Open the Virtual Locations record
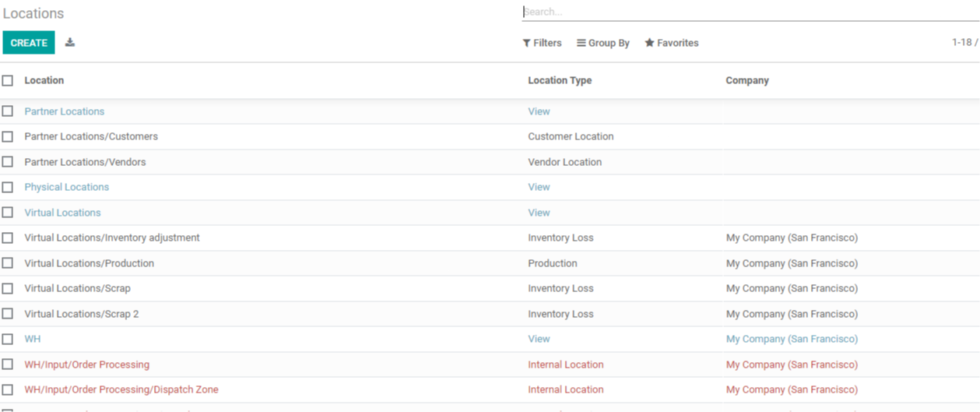Screen dimensions: 980x412 [x=62, y=213]
